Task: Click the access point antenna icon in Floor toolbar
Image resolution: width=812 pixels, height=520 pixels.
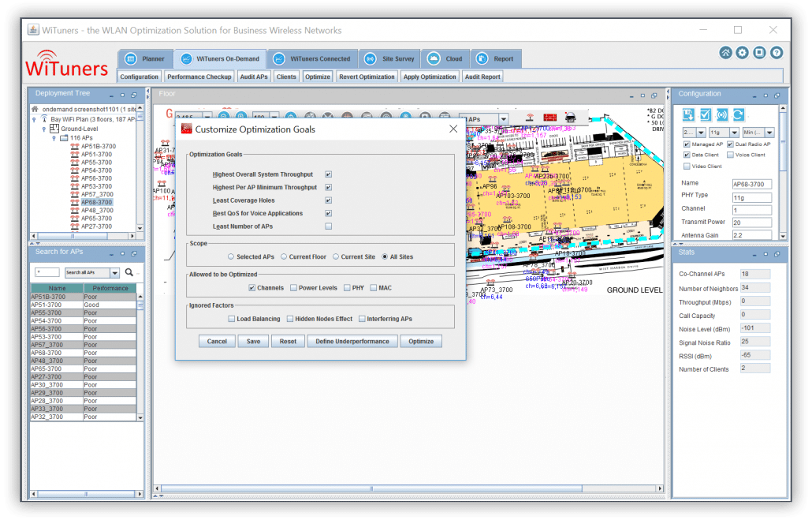Action: point(529,118)
